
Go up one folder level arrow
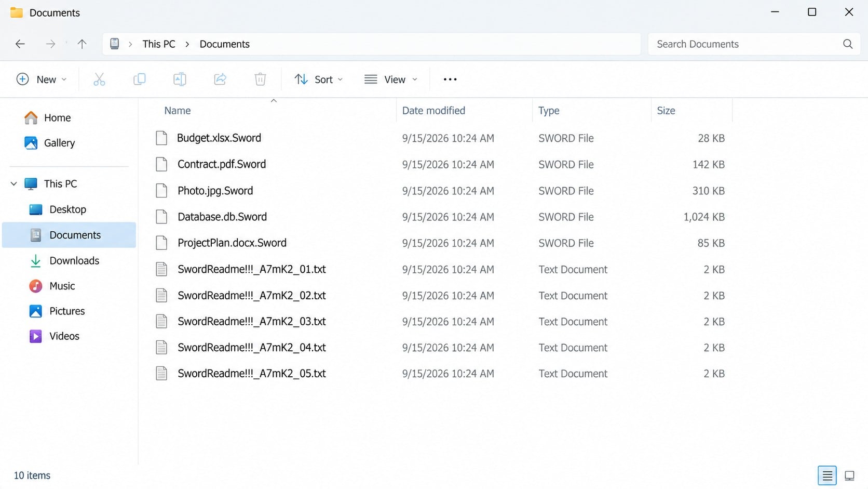[82, 44]
